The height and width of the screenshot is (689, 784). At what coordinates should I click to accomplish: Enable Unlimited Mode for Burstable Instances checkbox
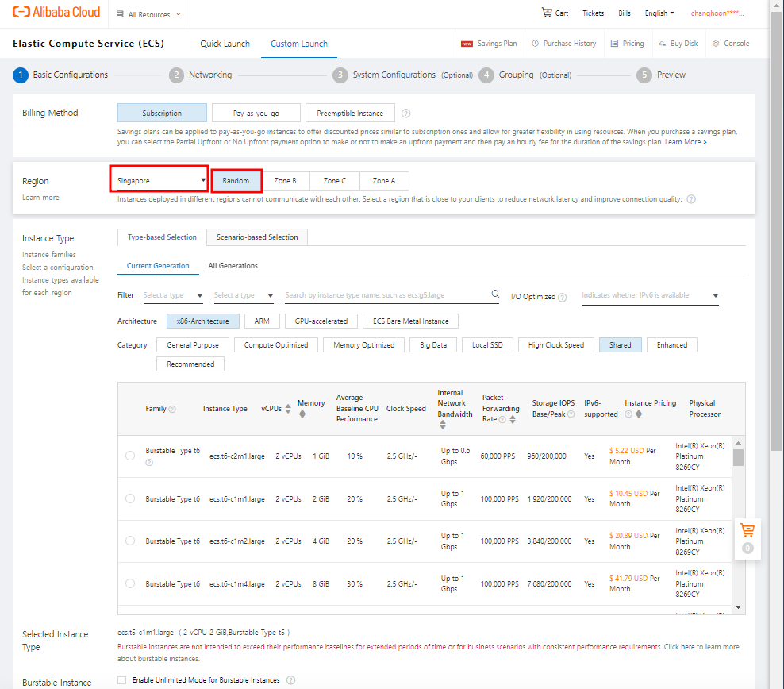(x=121, y=680)
